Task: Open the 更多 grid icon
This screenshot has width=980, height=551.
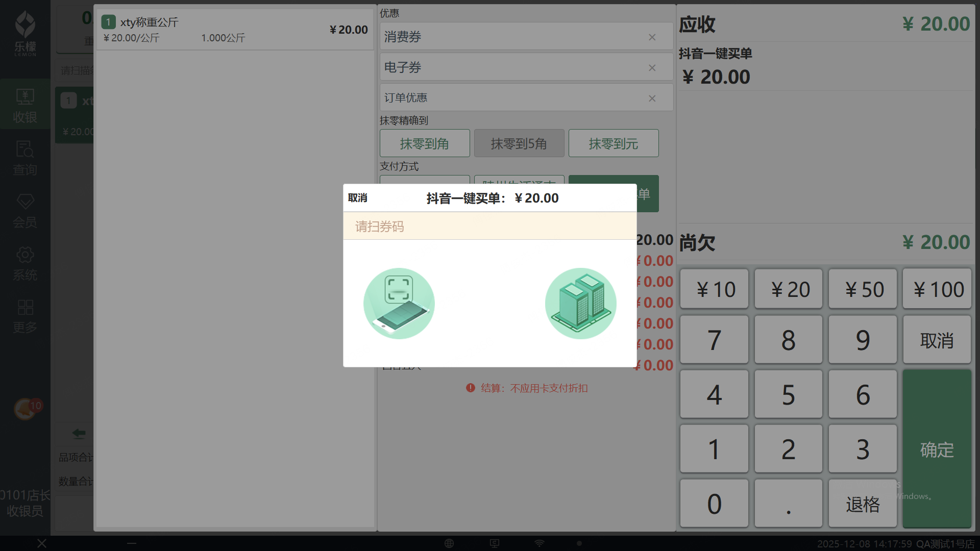Action: click(x=25, y=316)
